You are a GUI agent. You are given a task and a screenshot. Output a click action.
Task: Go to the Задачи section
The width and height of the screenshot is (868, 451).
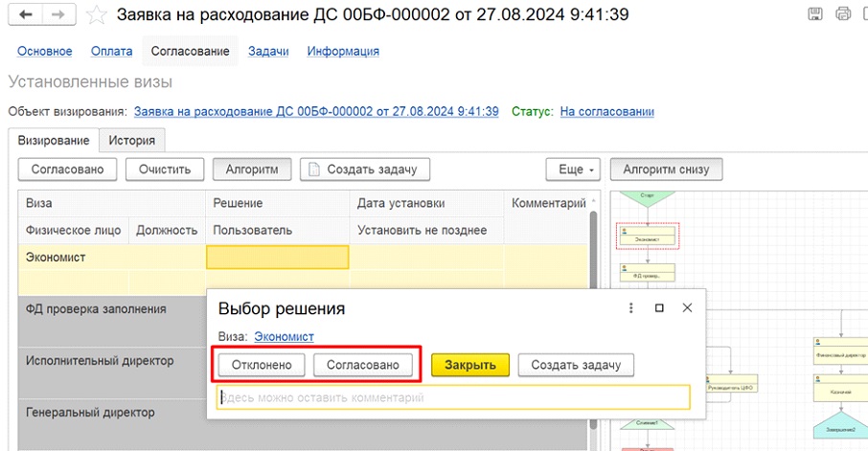pyautogui.click(x=268, y=51)
